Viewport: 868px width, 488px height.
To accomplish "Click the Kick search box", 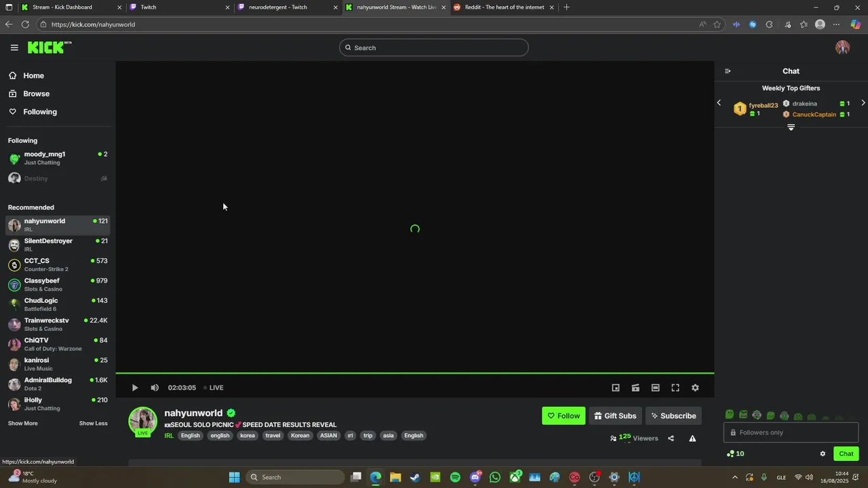I will [x=434, y=47].
